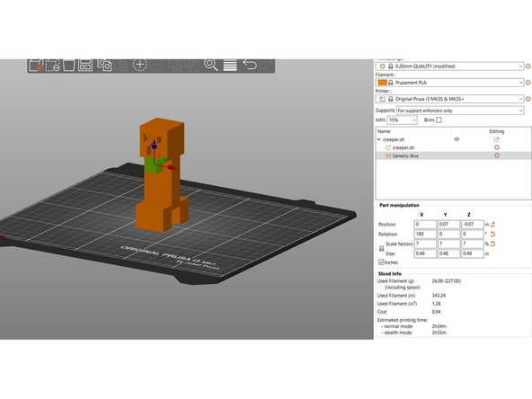
Task: Click the orange filament color swatch
Action: click(x=383, y=83)
